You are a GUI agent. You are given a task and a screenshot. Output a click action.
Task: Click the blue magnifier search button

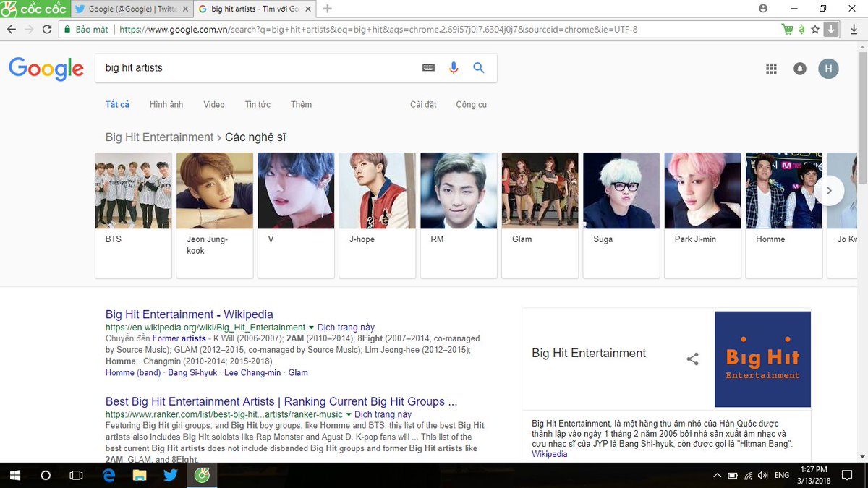[478, 67]
